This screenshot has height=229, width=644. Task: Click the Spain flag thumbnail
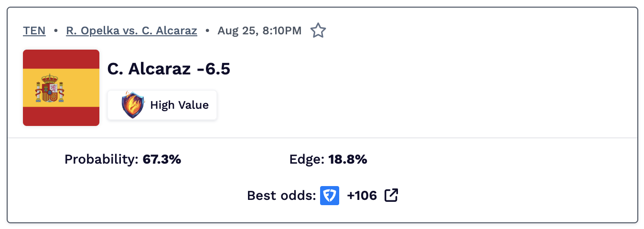[61, 88]
